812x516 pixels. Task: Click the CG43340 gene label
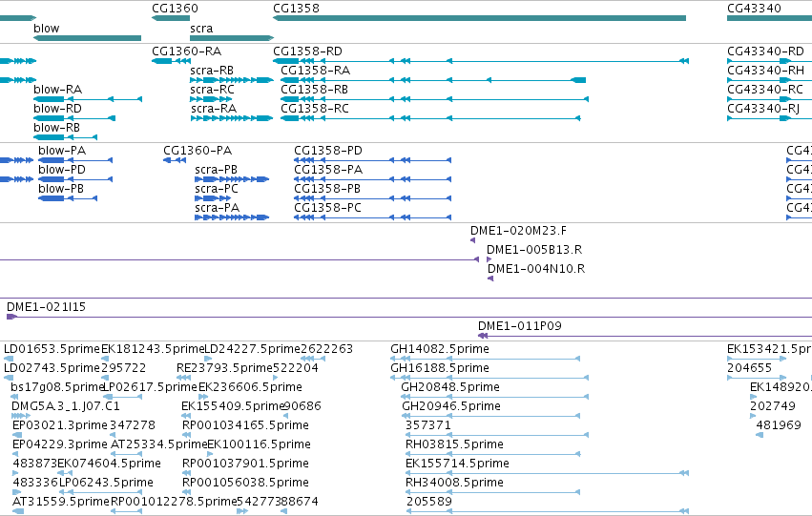[754, 9]
